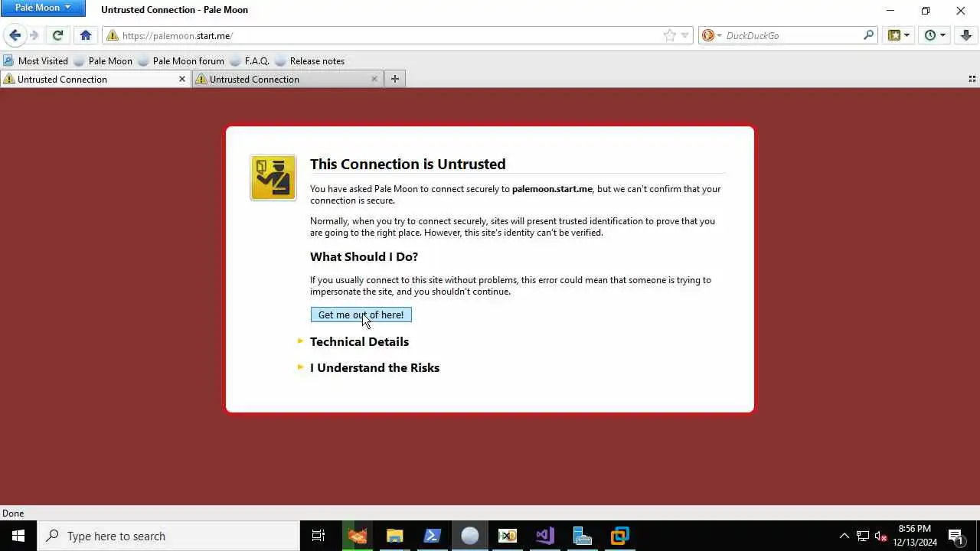Screen dimensions: 980x551
Task: Click the 'What Should I Do?' heading
Action: pos(364,256)
